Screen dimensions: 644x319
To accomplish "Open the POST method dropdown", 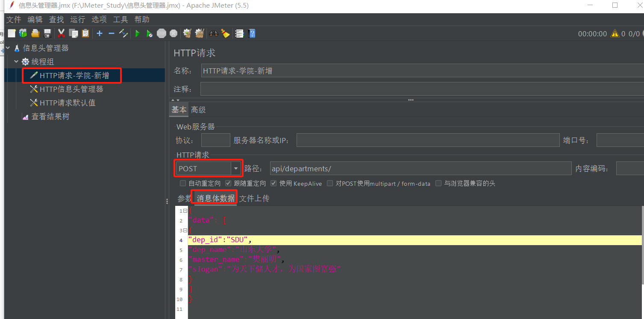I will tap(236, 169).
